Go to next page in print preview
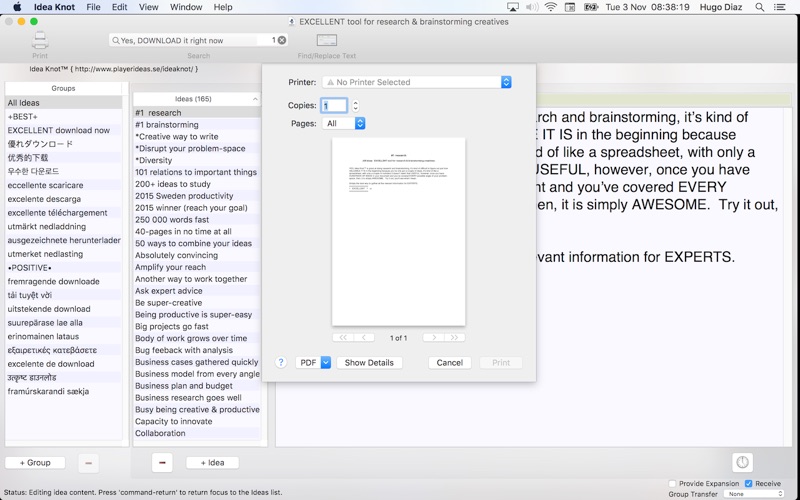The image size is (800, 500). point(434,337)
